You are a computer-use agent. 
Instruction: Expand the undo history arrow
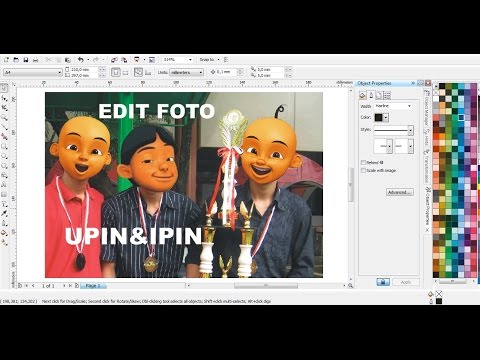[x=88, y=60]
